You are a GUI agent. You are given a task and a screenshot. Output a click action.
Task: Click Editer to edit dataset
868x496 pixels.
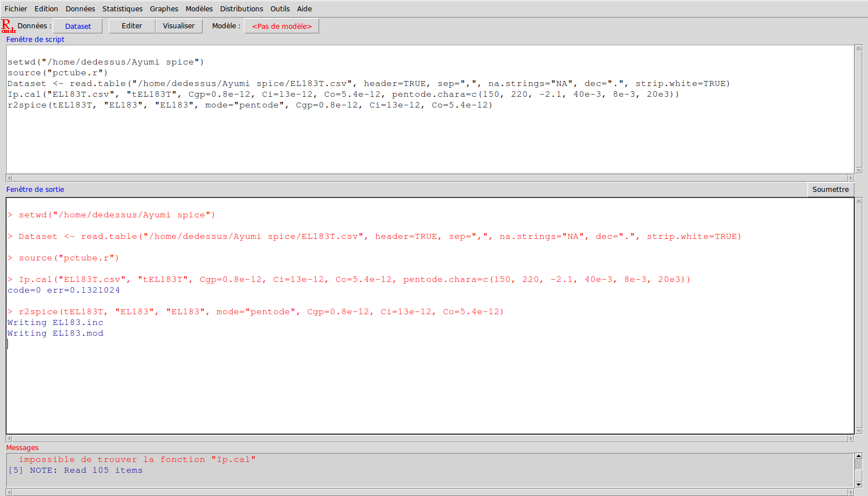point(132,26)
